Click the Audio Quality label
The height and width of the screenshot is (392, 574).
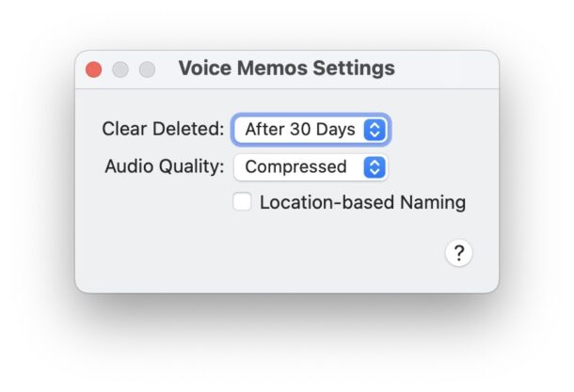[164, 167]
